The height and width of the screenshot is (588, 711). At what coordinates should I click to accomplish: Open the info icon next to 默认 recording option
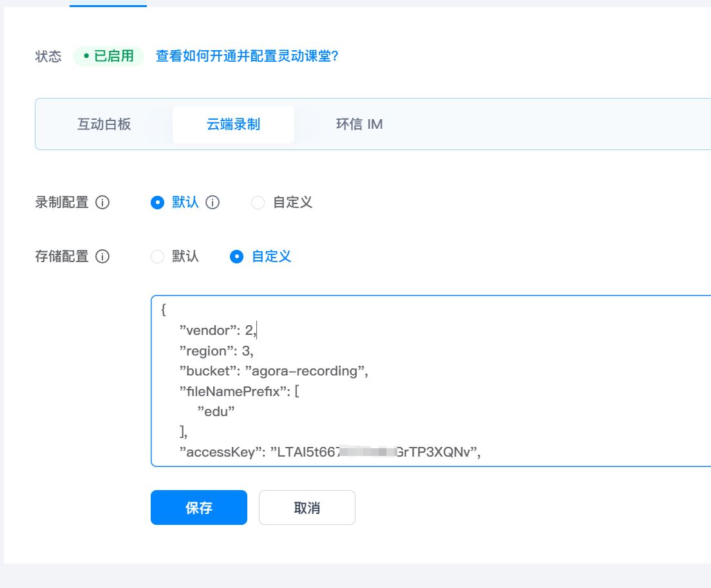pyautogui.click(x=213, y=202)
